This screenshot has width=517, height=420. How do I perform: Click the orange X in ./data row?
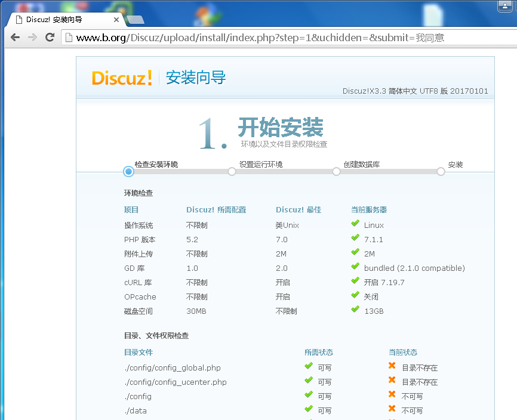(x=392, y=409)
